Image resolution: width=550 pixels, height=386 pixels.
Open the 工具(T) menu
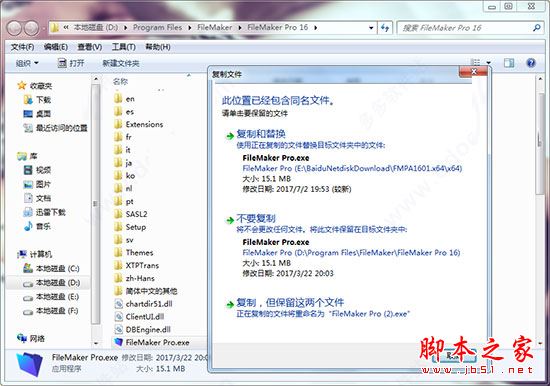point(123,47)
